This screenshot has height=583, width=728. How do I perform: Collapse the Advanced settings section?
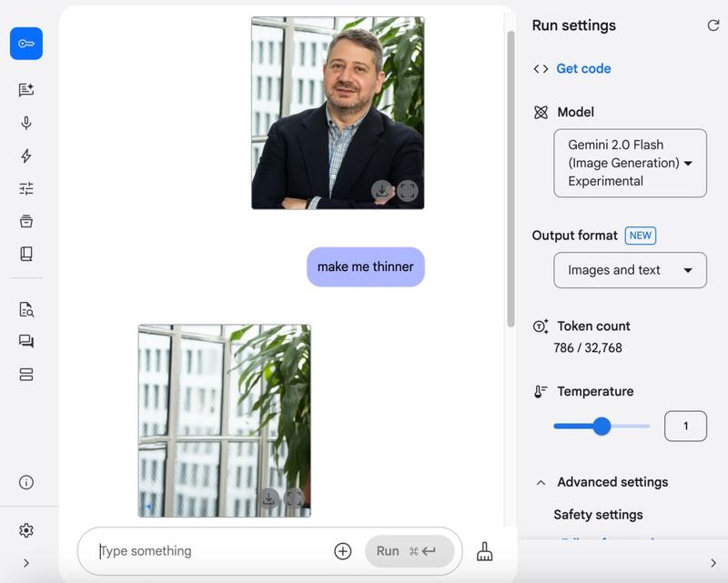coord(541,482)
